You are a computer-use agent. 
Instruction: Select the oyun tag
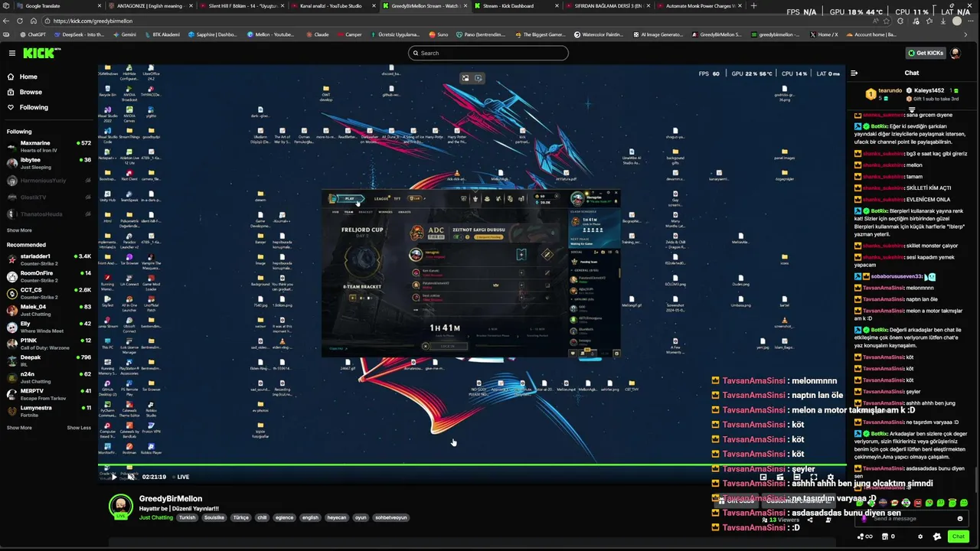tap(361, 517)
